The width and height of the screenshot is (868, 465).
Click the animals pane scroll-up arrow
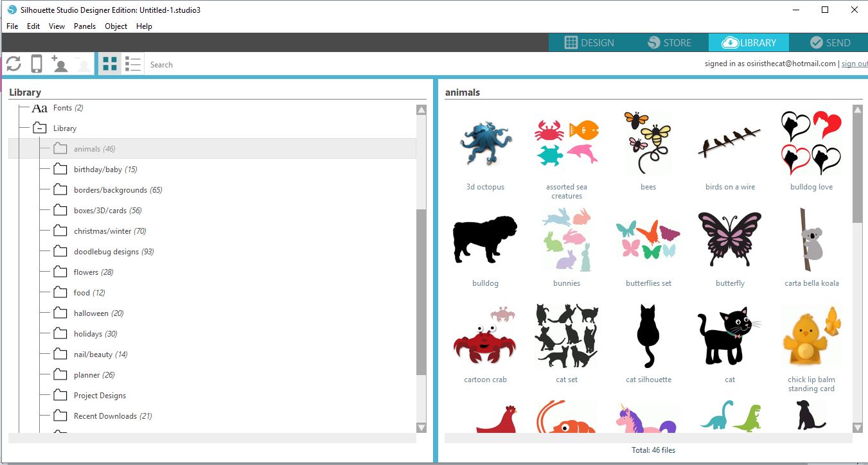click(858, 110)
